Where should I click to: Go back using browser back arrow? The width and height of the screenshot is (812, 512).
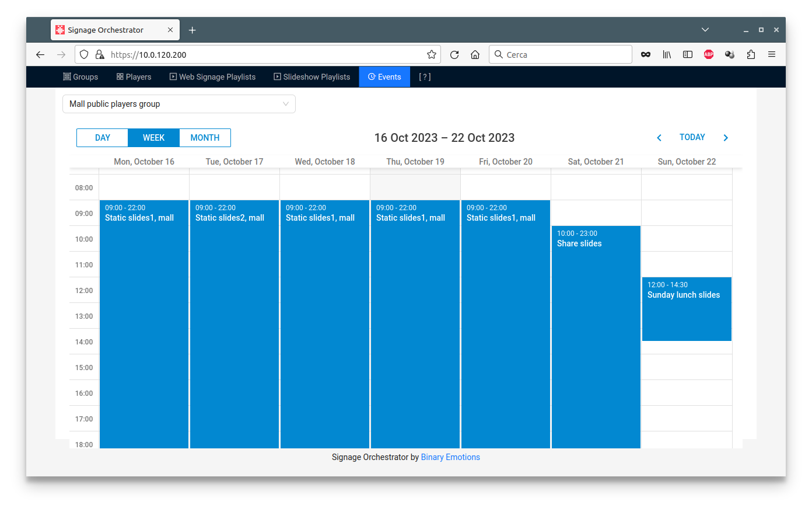click(40, 54)
